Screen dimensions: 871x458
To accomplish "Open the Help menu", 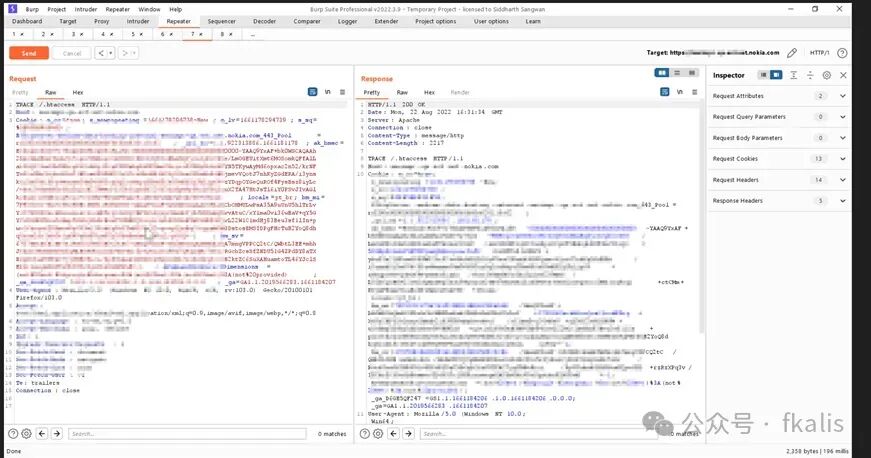I will pos(176,9).
